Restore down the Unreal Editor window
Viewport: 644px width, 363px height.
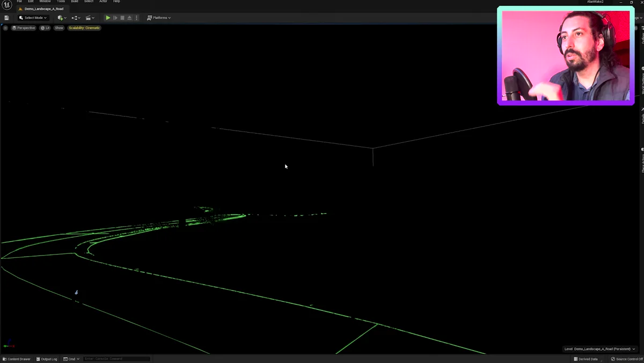pos(632,2)
